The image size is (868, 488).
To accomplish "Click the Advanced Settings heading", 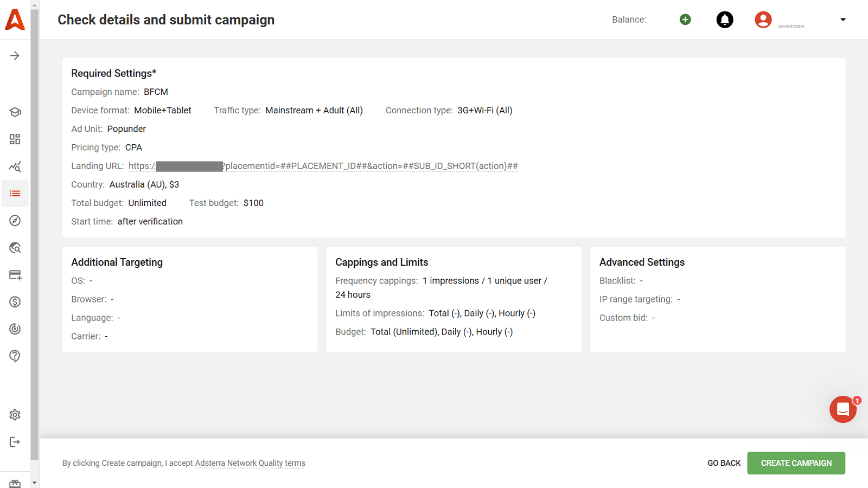I will pos(642,262).
